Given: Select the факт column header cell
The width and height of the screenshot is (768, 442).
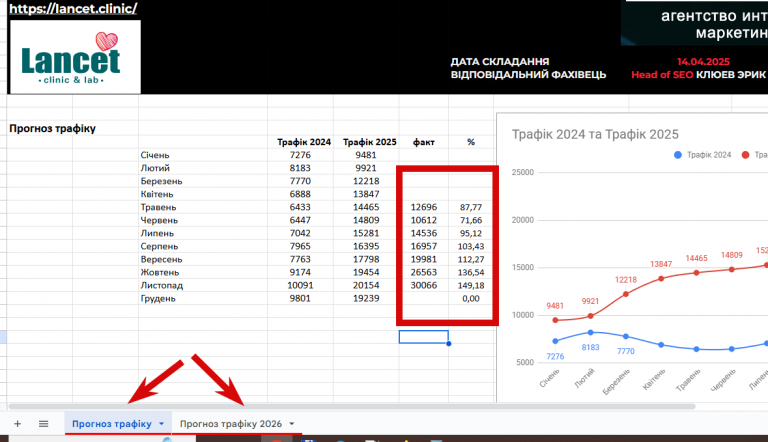Looking at the screenshot, I should (x=424, y=142).
